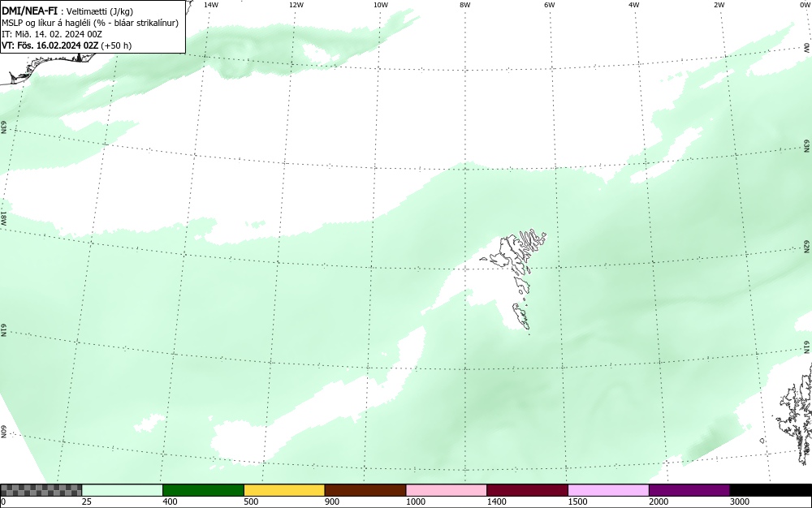Click the '8W' longitude label
This screenshot has width=812, height=508.
tap(465, 5)
